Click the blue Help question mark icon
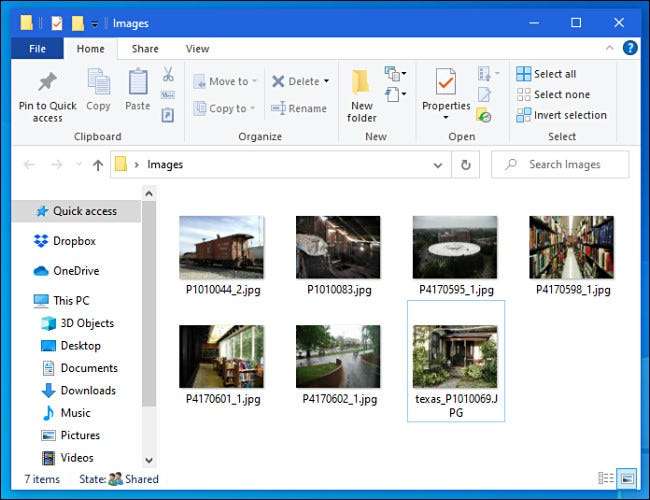Image resolution: width=650 pixels, height=500 pixels. 630,48
